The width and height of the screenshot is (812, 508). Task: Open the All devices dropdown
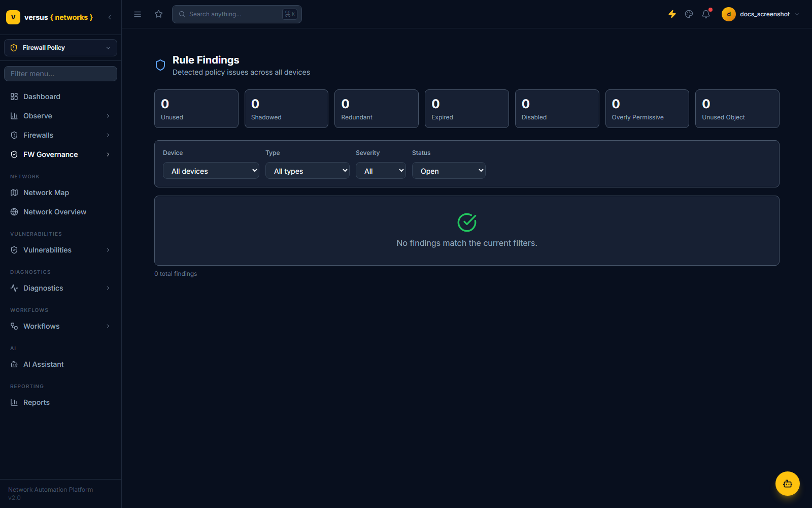pos(211,171)
